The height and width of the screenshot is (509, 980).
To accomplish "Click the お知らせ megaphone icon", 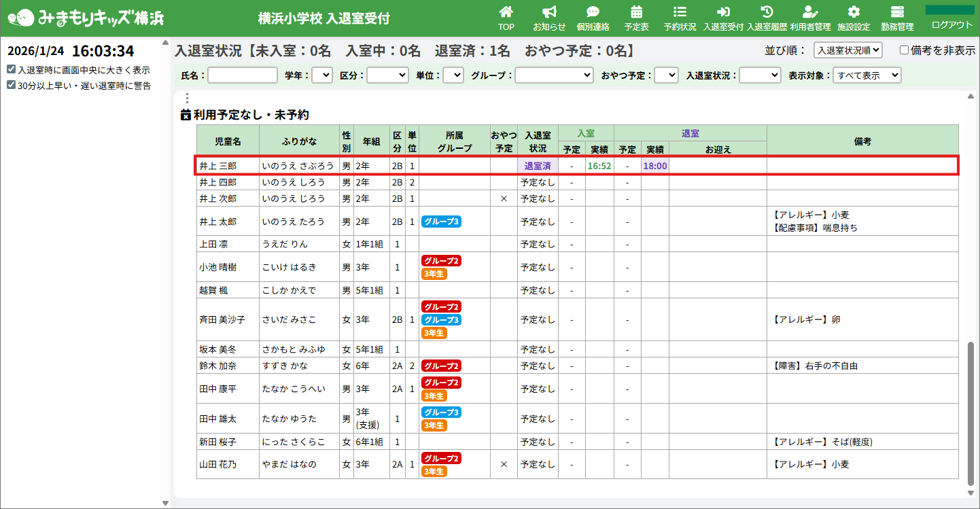I will point(549,12).
